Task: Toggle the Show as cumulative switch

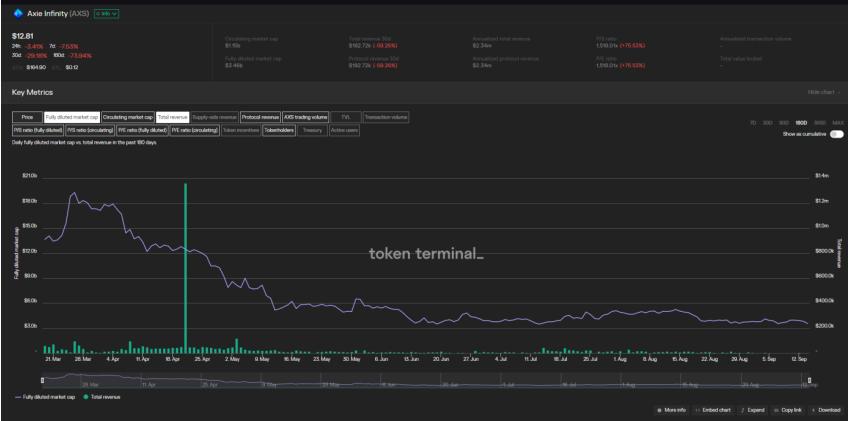Action: click(836, 133)
